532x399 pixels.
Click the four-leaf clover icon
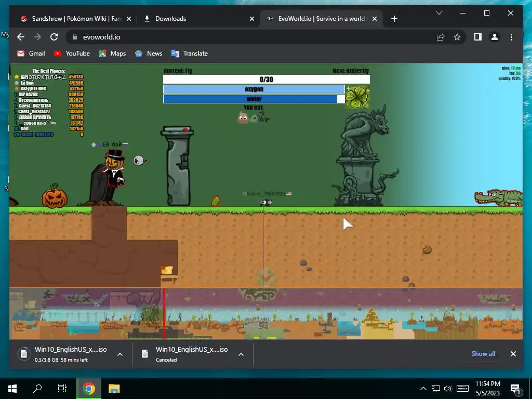(x=357, y=97)
